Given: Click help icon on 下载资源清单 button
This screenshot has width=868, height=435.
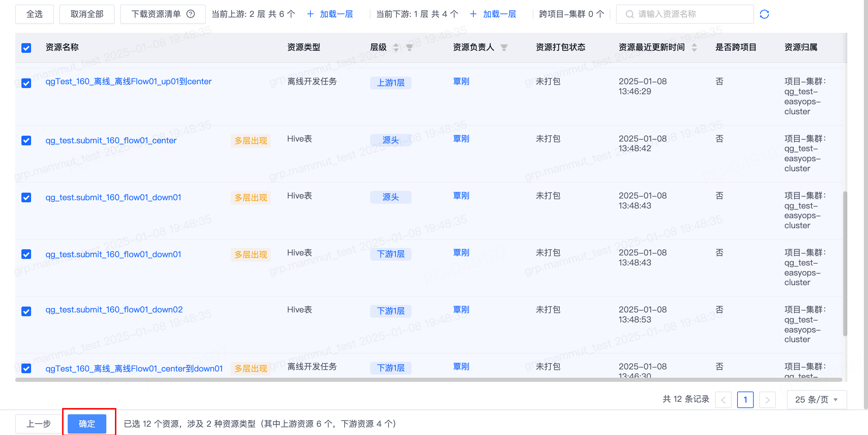Looking at the screenshot, I should coord(191,14).
